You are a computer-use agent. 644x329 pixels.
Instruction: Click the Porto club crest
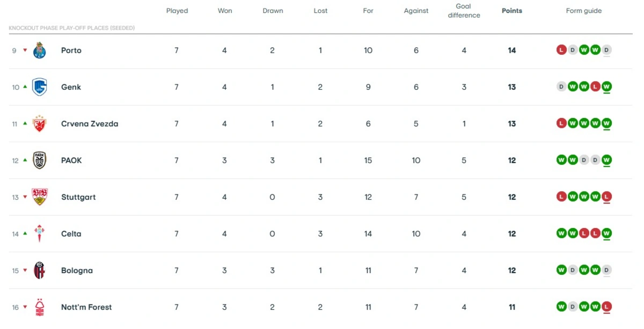(40, 50)
